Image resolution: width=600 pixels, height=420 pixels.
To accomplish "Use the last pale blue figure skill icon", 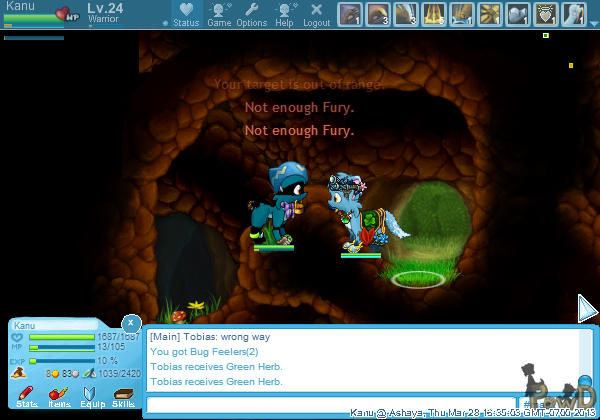I will click(x=573, y=14).
